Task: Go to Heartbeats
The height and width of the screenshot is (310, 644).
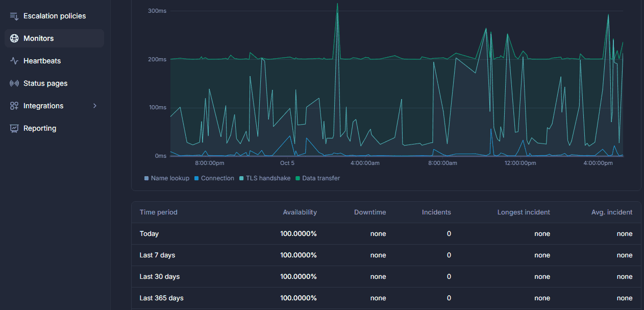Action: point(42,61)
